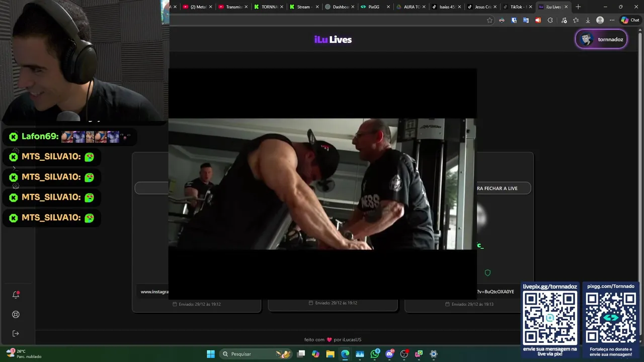Switch to the PixGG tab
Viewport: 644px width, 362px height.
click(x=374, y=7)
